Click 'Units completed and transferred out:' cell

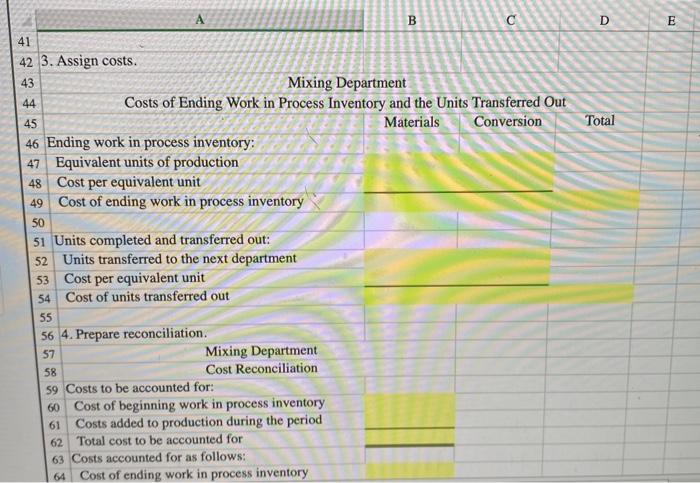(162, 240)
